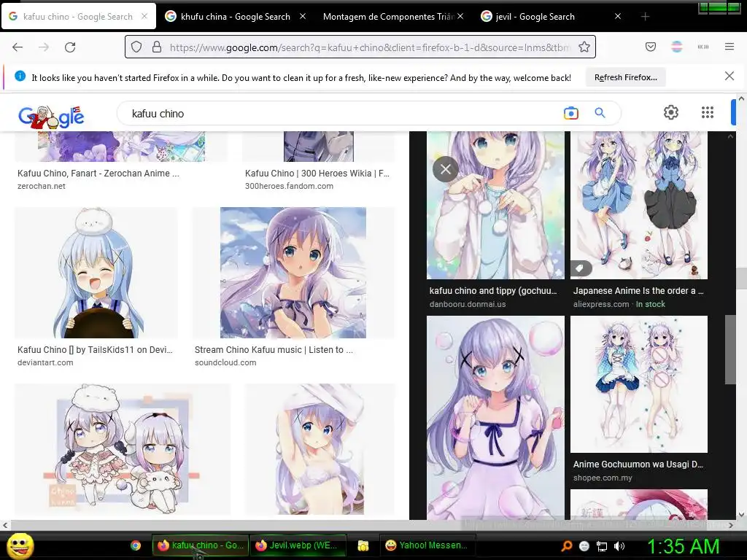Viewport: 747px width, 560px height.
Task: Open Google quick settings gear
Action: [671, 112]
